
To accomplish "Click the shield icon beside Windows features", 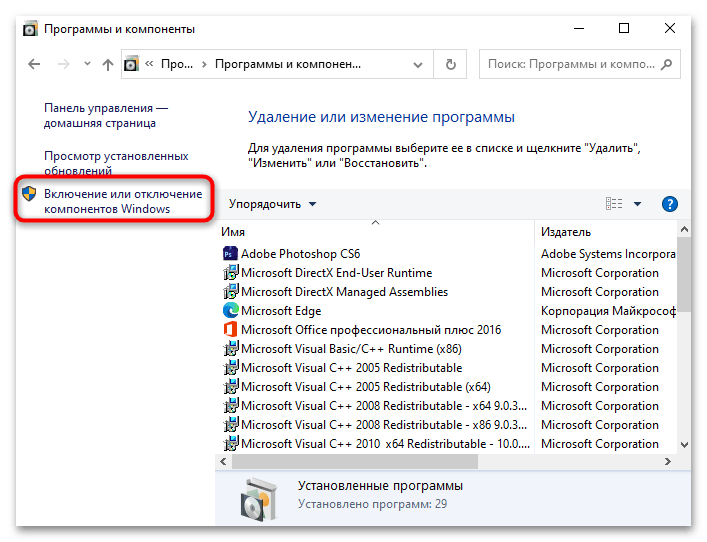I will (29, 194).
